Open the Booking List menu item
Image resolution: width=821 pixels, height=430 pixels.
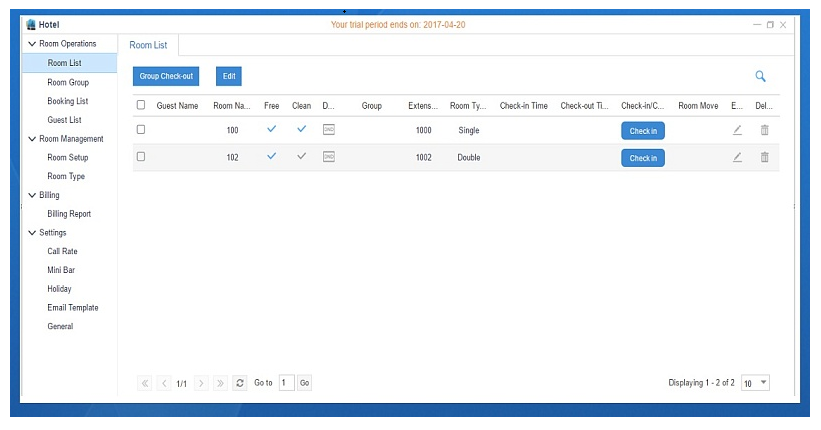(67, 101)
